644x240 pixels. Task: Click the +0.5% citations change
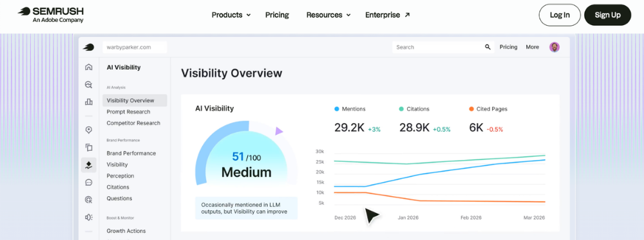pyautogui.click(x=442, y=129)
